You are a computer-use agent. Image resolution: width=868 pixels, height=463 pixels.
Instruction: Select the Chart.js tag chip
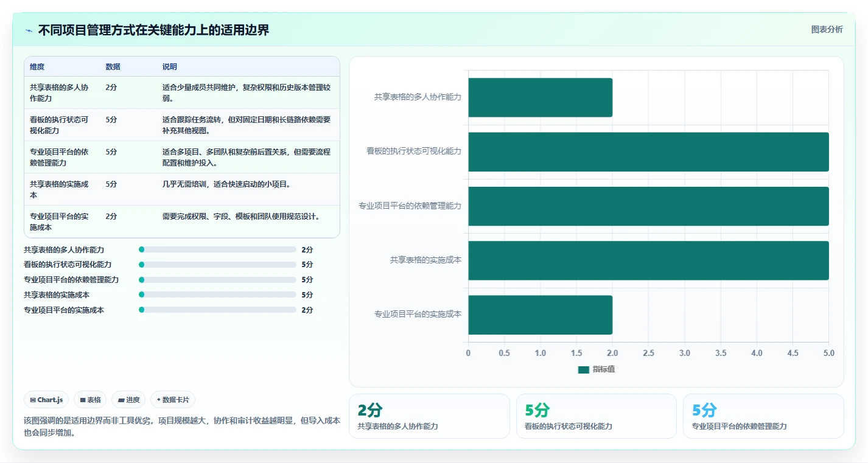[x=47, y=400]
